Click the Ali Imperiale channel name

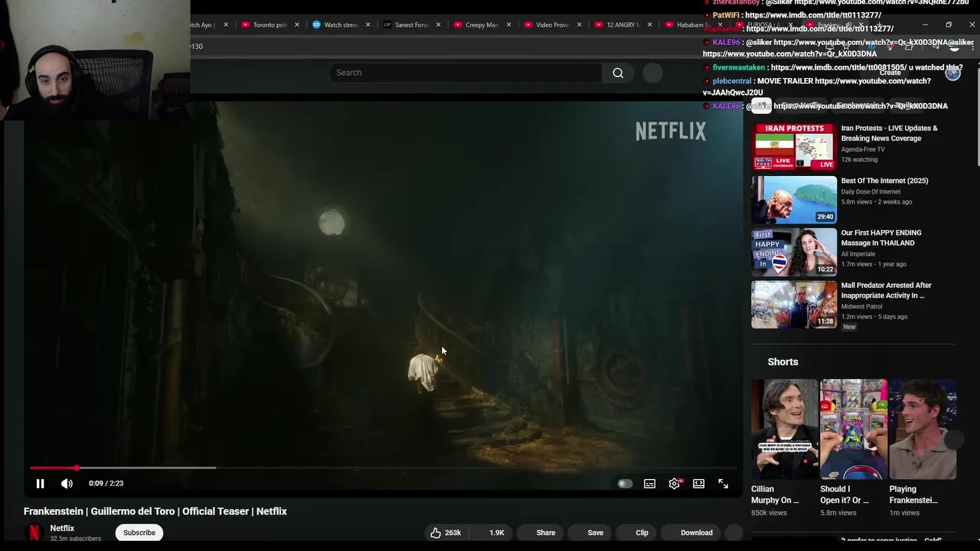point(859,253)
